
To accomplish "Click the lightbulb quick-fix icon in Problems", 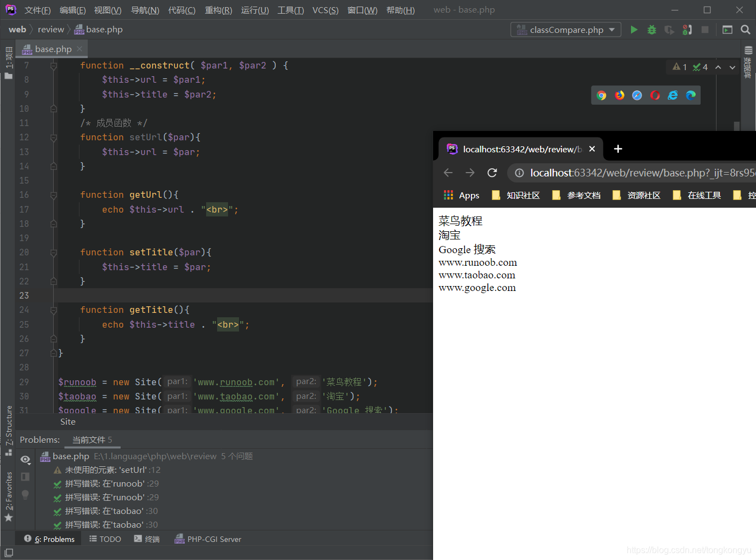I will pyautogui.click(x=25, y=494).
